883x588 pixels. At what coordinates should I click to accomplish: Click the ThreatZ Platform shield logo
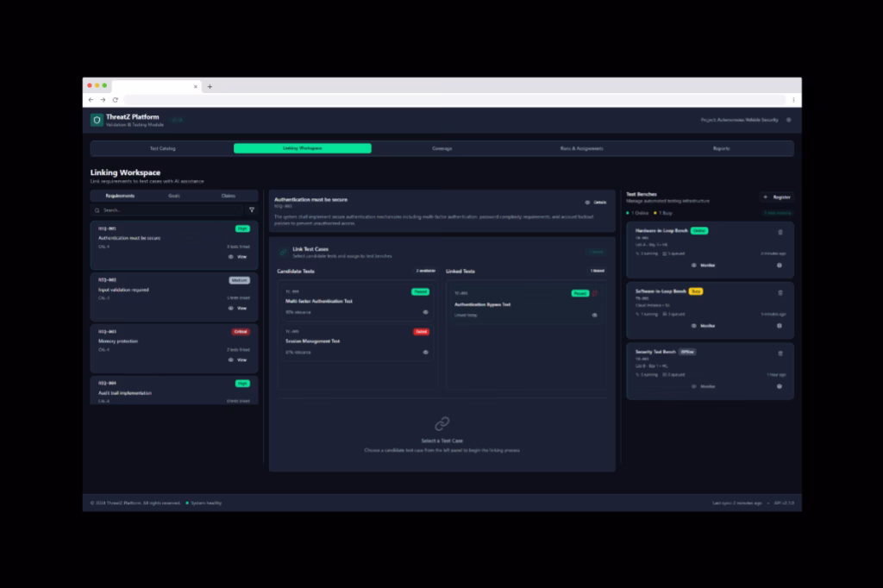point(97,120)
